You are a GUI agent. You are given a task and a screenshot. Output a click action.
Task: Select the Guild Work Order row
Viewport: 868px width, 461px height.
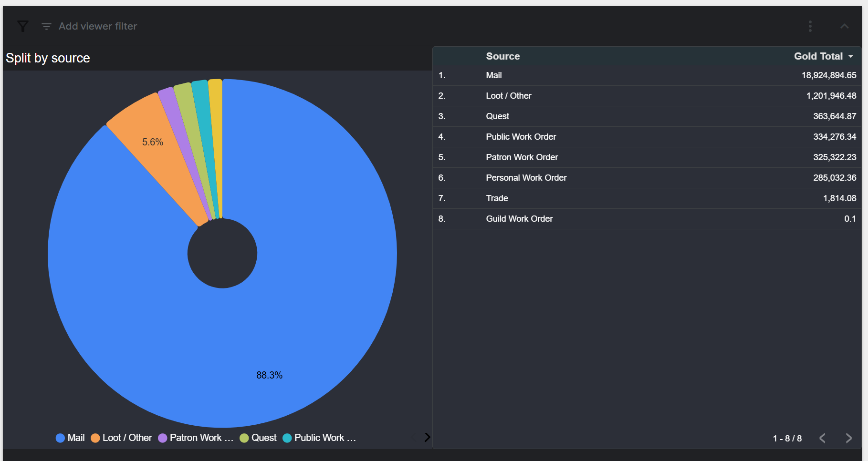(x=647, y=219)
